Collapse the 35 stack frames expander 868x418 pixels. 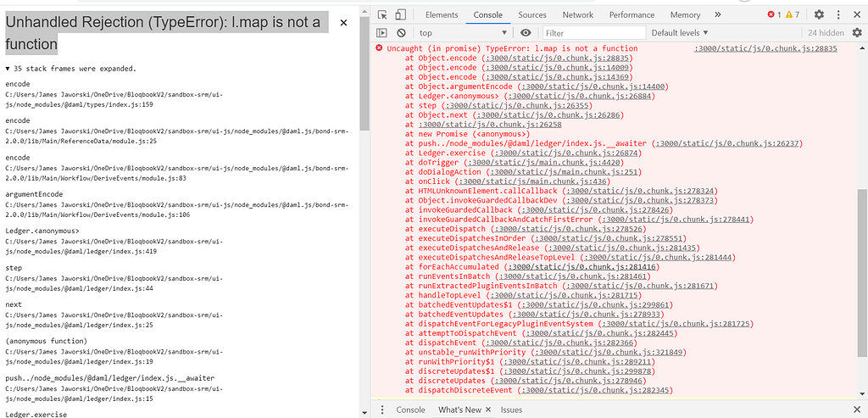click(70, 69)
